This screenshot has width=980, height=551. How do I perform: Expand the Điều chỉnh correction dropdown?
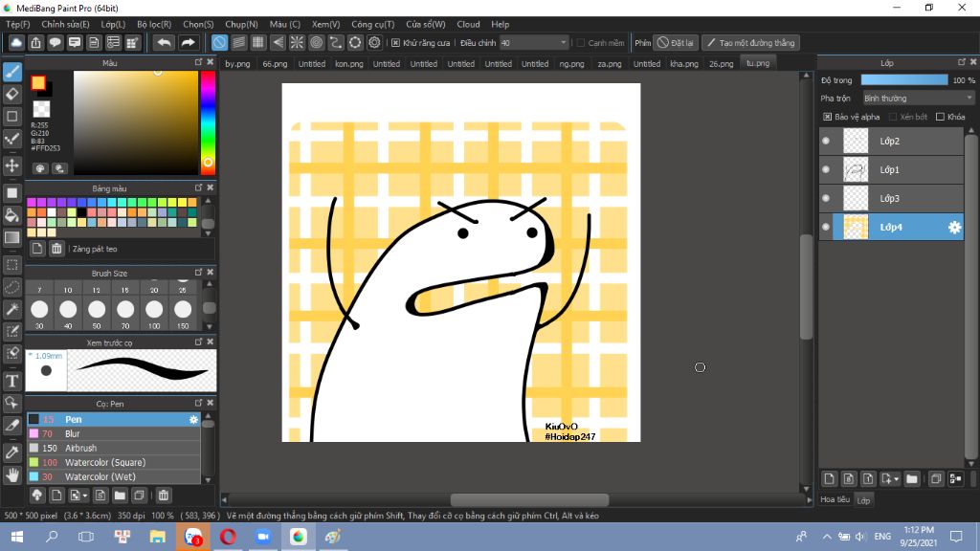[x=563, y=43]
